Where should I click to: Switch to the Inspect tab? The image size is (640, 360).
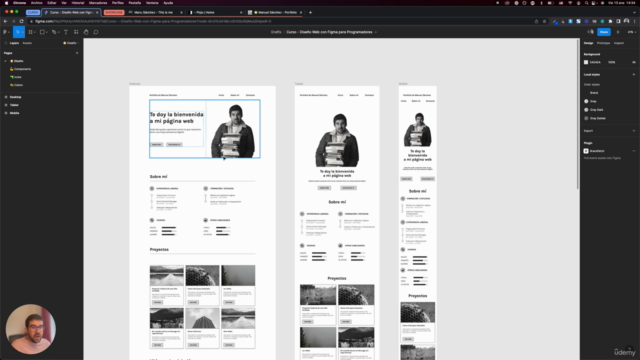coord(619,43)
